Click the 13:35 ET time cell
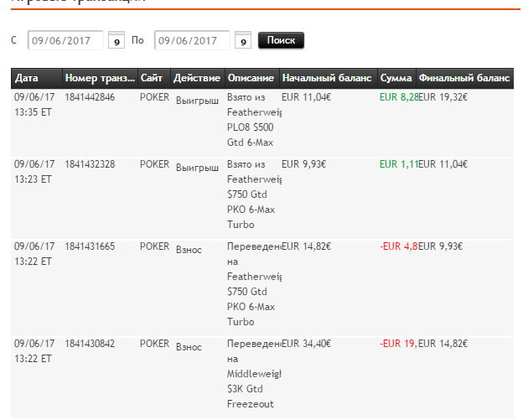The width and height of the screenshot is (523, 420). point(33,112)
